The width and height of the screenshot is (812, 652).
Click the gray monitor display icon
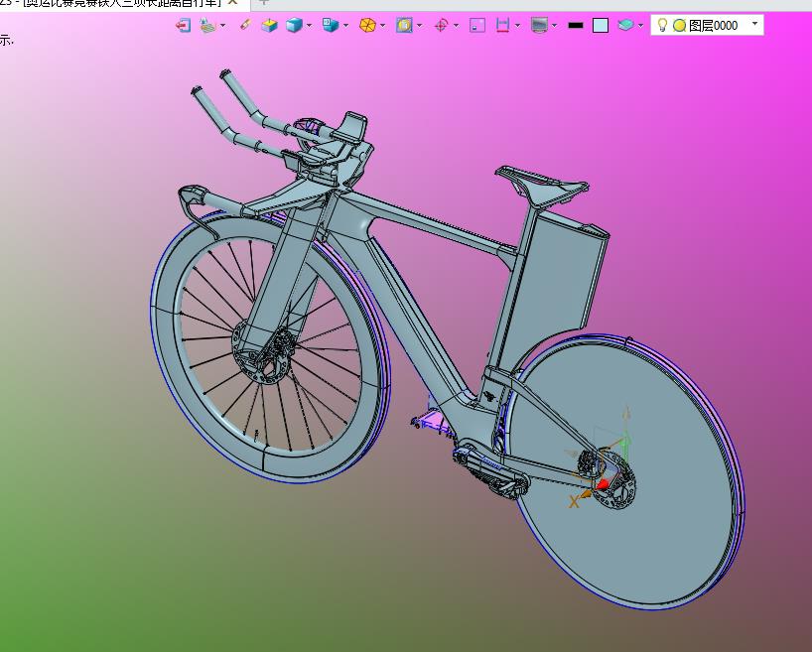click(x=539, y=25)
